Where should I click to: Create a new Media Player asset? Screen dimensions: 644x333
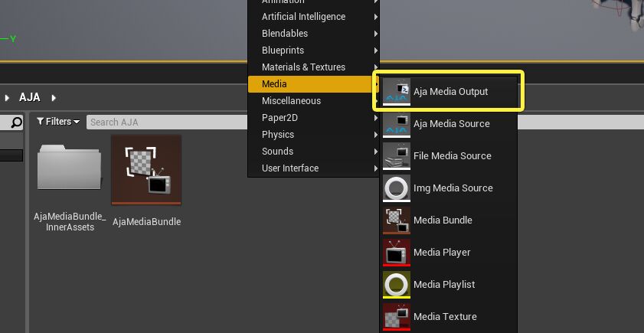tap(448, 252)
